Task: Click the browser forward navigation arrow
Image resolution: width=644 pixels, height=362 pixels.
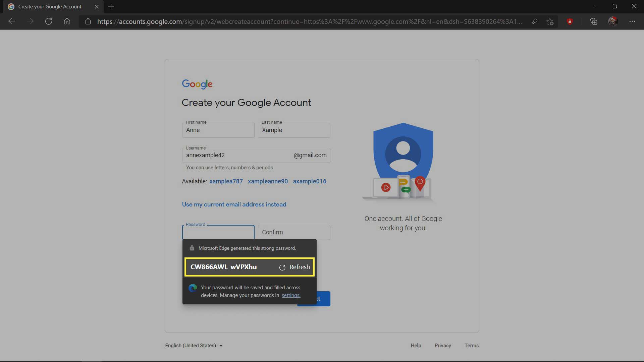Action: point(29,21)
